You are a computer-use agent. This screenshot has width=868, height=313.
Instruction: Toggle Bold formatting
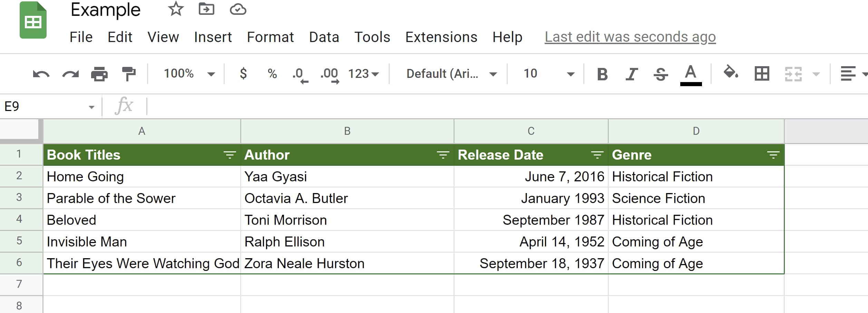click(602, 74)
